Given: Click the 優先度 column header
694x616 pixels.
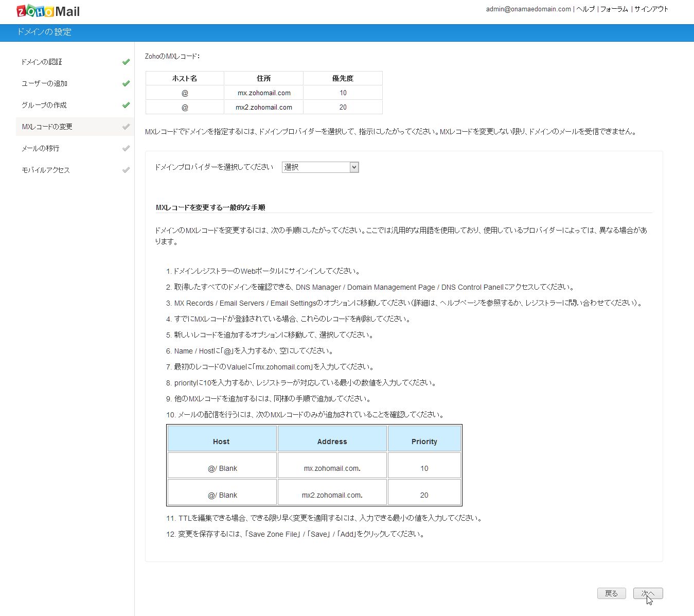Looking at the screenshot, I should [x=343, y=78].
